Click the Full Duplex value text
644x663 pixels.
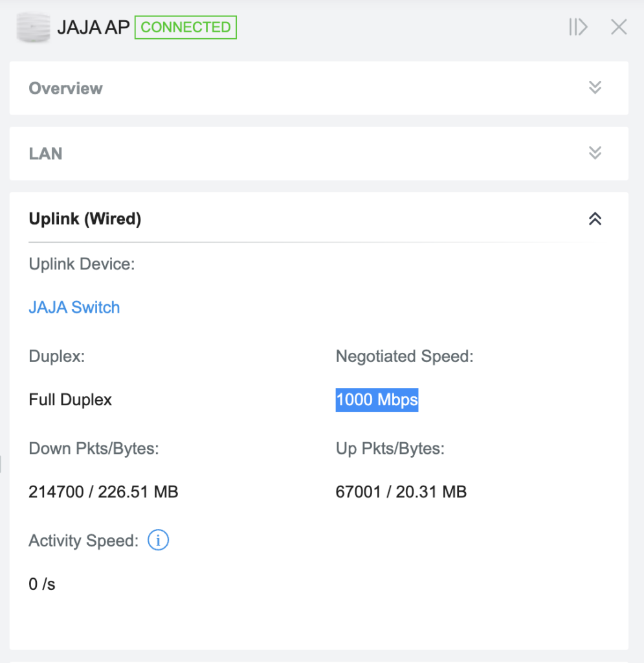[x=70, y=399]
